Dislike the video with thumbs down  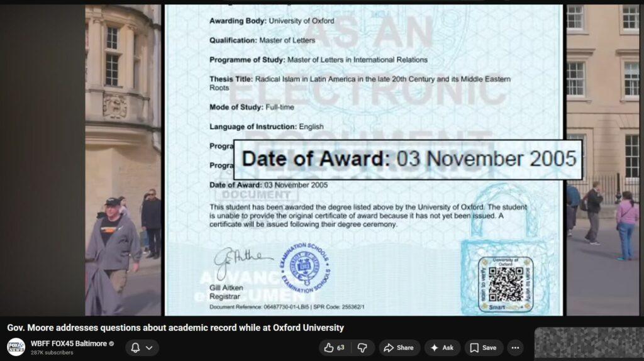click(362, 348)
